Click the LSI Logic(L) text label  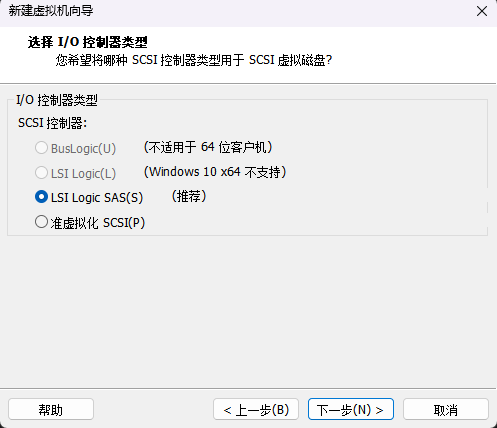83,173
